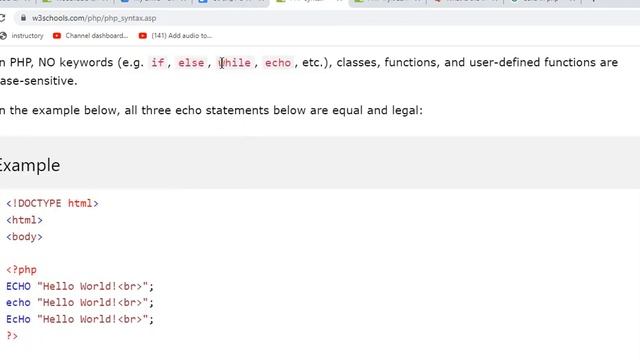Click the mixed-case EcHo statement line

pos(80,319)
